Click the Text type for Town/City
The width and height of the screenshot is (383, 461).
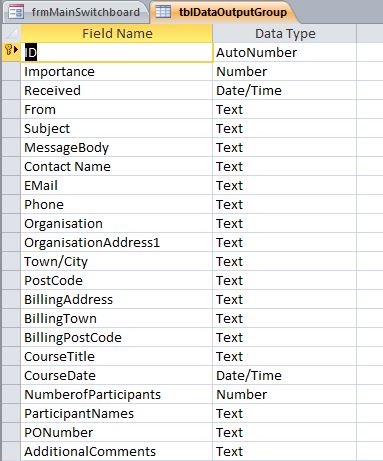284,261
